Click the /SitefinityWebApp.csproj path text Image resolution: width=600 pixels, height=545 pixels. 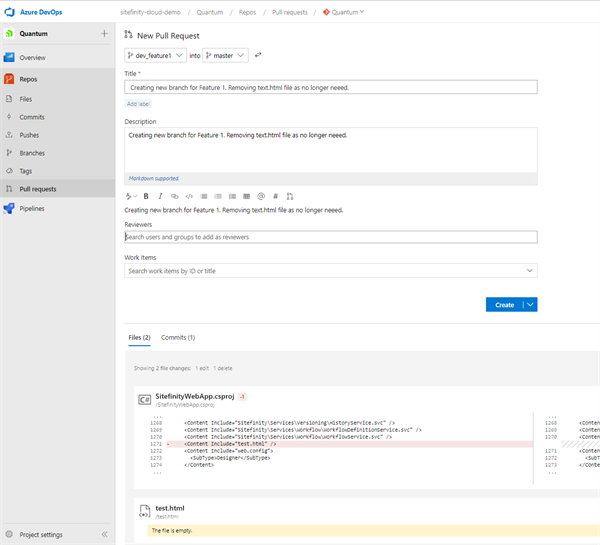[x=184, y=405]
